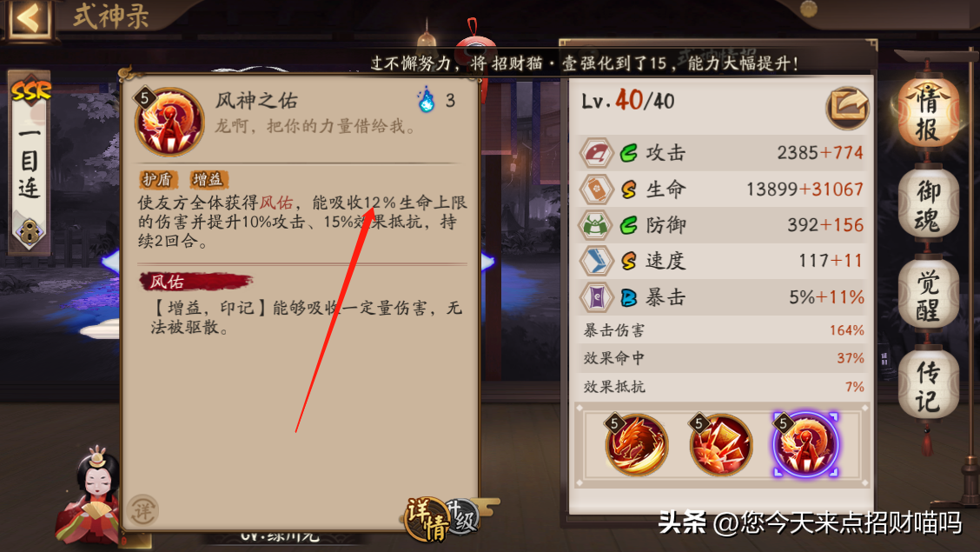980x552 pixels.
Task: Open the share icon next to Lv.40/40
Action: coord(847,107)
